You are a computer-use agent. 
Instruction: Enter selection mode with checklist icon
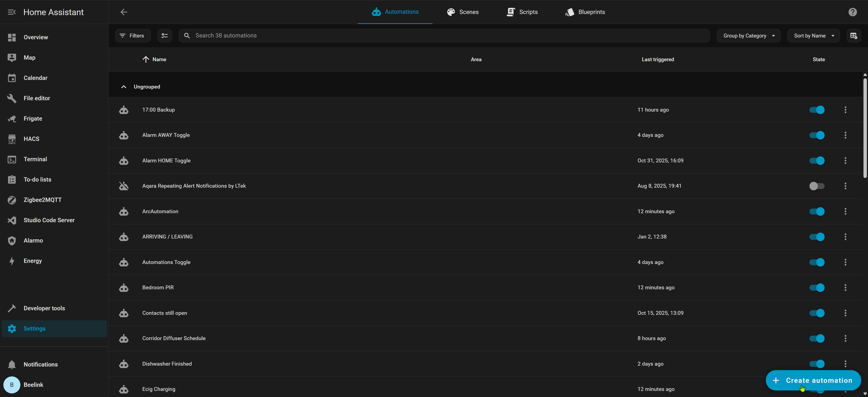[164, 36]
